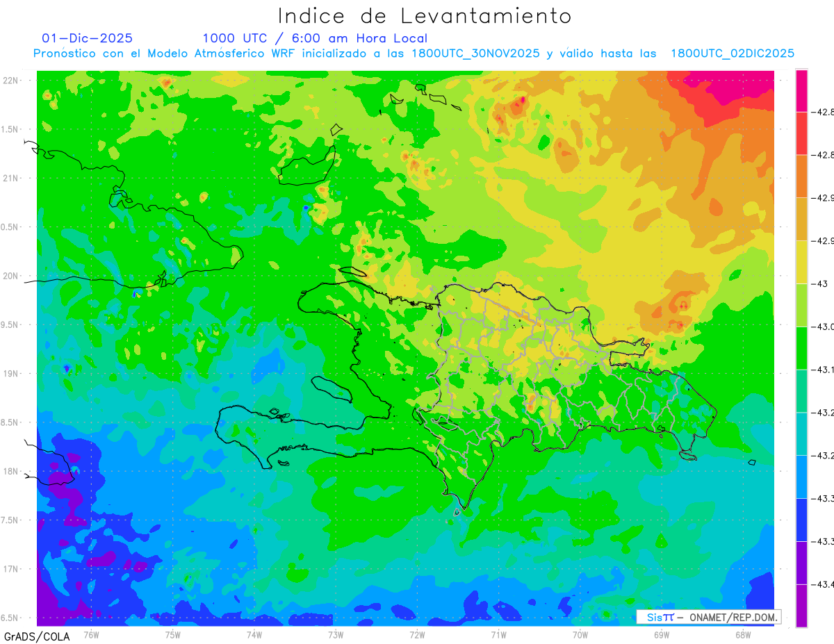Click the time "1000 UTC / 6:00 am Hora Local"
This screenshot has width=834, height=644.
tap(315, 38)
